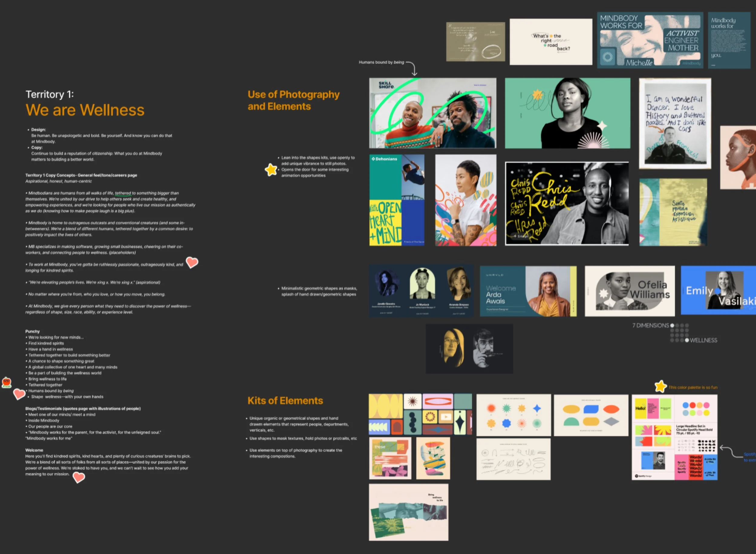Select the Skillshare photo with green swirl

tap(432, 113)
